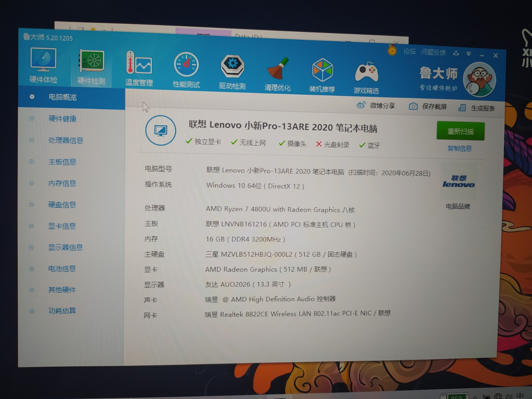Image resolution: width=532 pixels, height=399 pixels.
Task: Click the Windows 10 64位 OS text
Action: click(x=255, y=186)
